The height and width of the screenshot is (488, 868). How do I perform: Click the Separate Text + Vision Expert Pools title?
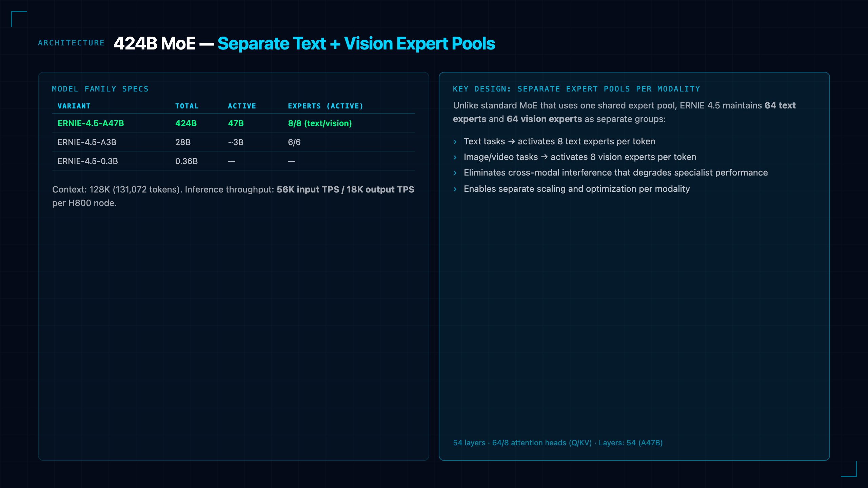coord(356,44)
